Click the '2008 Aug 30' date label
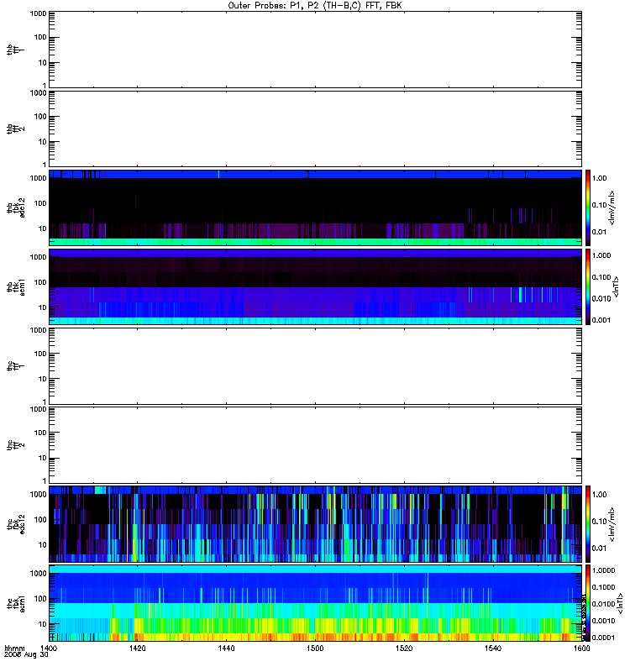This screenshot has width=630, height=672. (26, 655)
